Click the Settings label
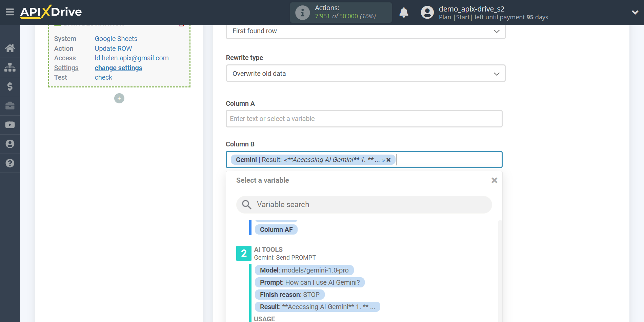Viewport: 644px width, 322px height. click(x=66, y=68)
